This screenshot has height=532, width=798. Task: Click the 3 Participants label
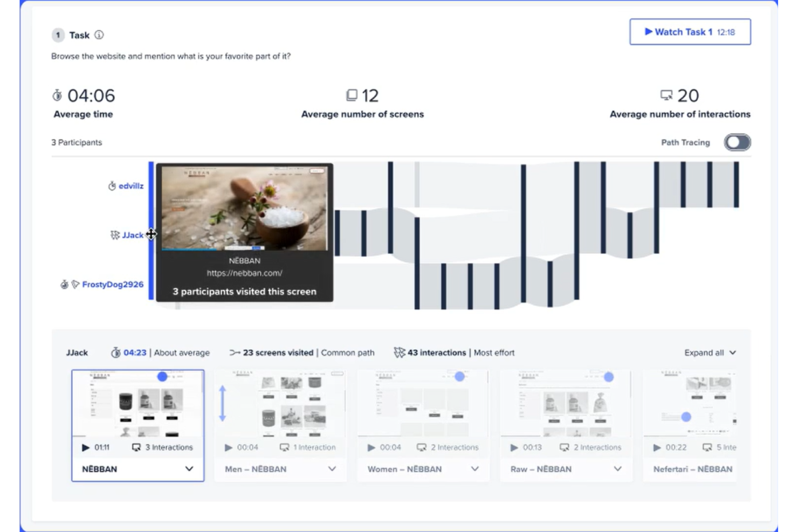coord(77,142)
